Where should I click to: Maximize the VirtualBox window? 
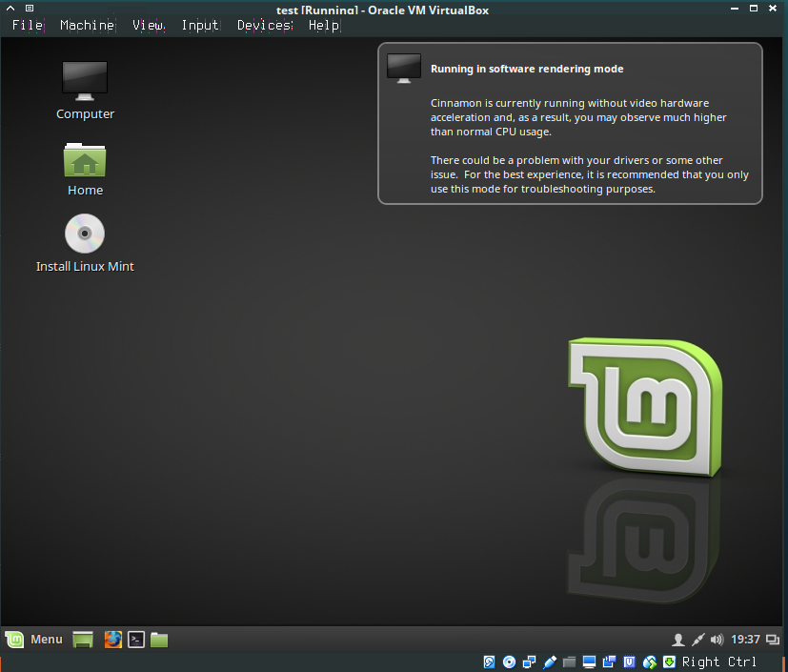(754, 8)
